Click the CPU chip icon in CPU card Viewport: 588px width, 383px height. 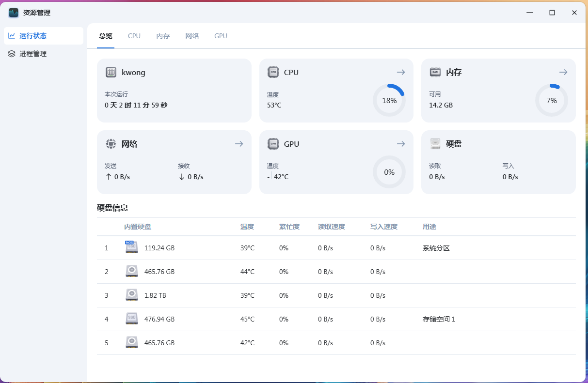[x=273, y=72]
